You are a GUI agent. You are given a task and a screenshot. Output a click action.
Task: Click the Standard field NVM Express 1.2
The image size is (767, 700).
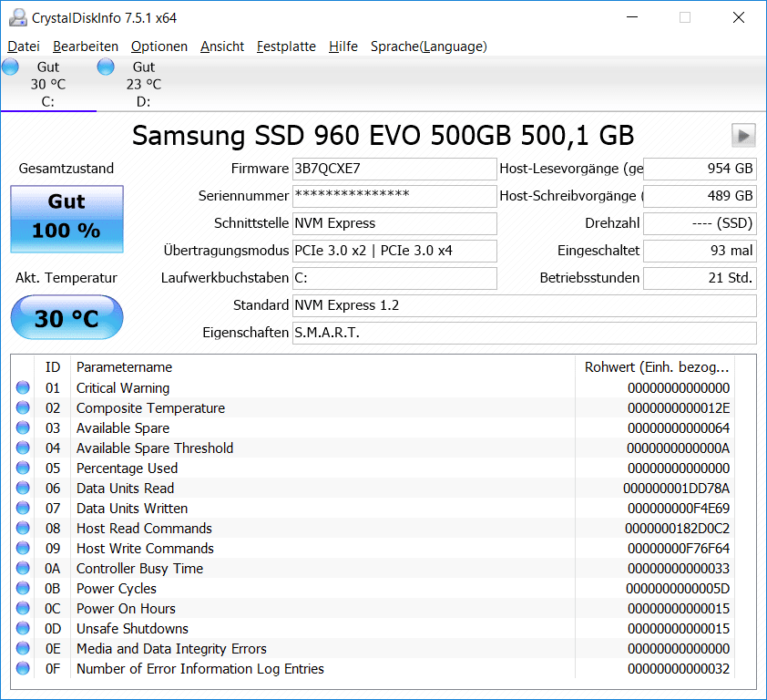[x=525, y=305]
